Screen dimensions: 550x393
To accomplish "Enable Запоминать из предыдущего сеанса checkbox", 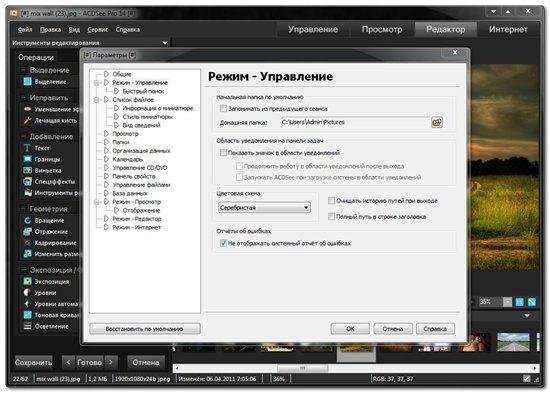I will pyautogui.click(x=223, y=108).
